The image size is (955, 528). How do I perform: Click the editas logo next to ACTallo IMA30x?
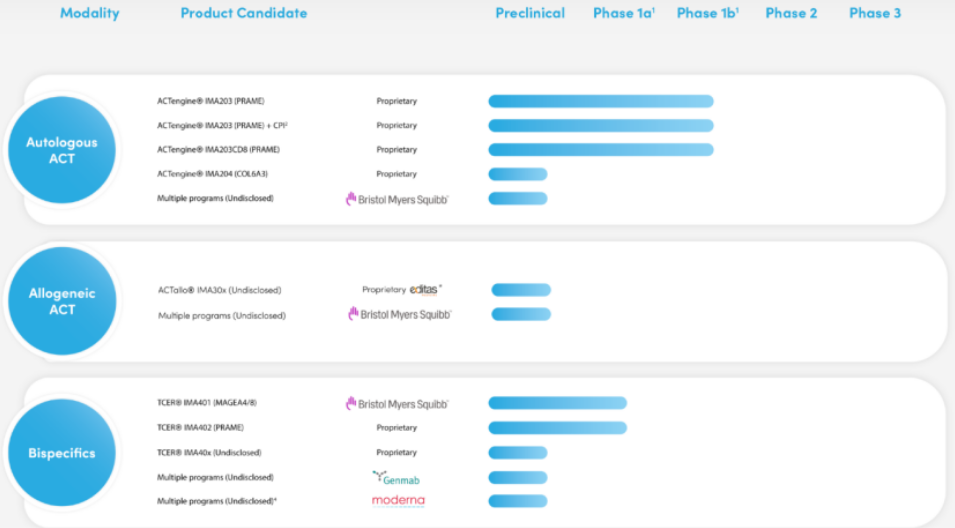pos(425,290)
